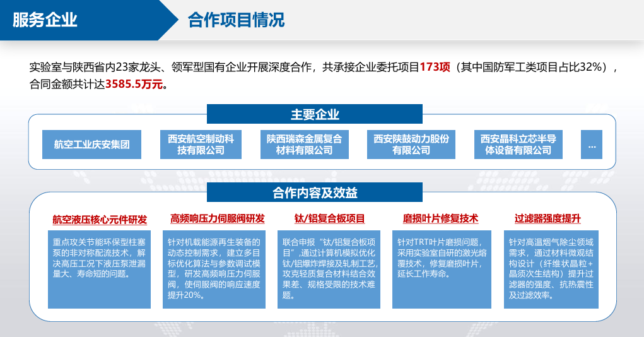Select the 合作项目情况 title
The height and width of the screenshot is (337, 644).
(236, 20)
